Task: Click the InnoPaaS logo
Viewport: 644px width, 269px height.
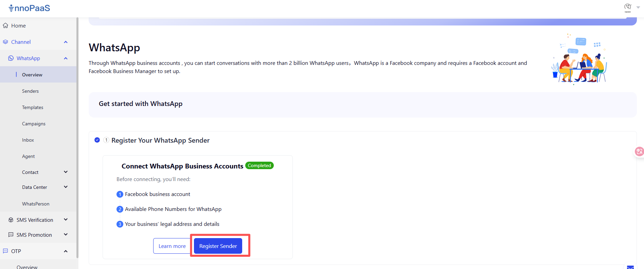Action: click(x=29, y=8)
